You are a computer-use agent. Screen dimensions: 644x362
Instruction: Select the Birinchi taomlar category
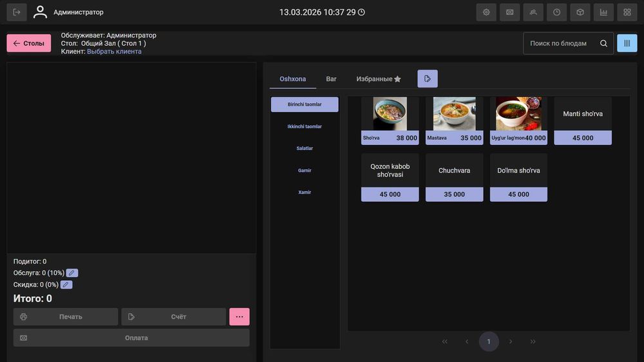(305, 104)
